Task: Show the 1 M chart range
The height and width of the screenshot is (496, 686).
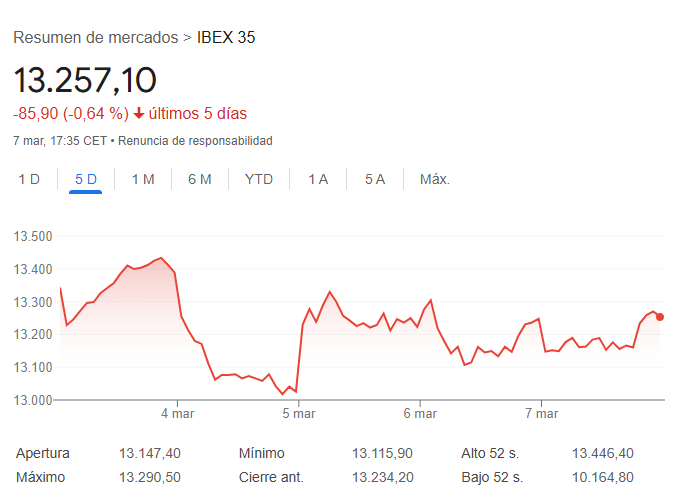Action: point(143,180)
